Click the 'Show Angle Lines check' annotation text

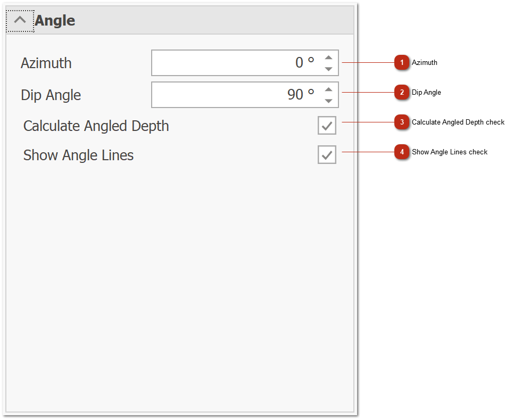coord(449,152)
